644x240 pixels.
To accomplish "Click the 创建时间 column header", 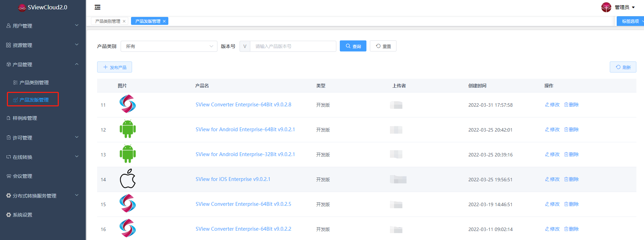I will tap(477, 86).
